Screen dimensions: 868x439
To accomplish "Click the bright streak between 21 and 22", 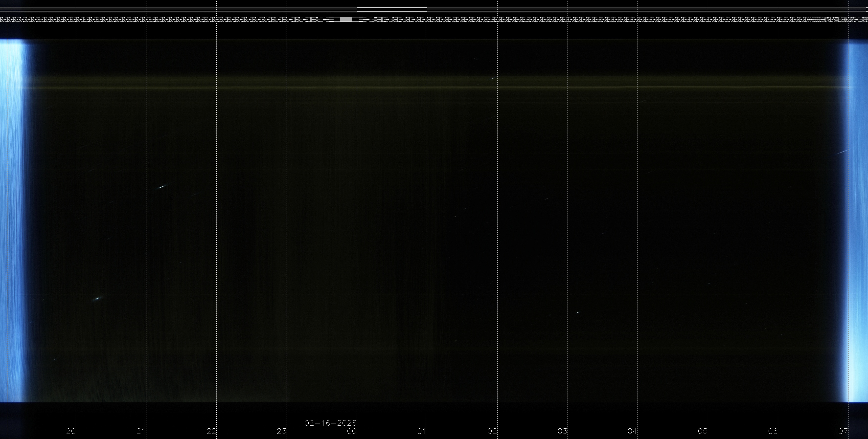I will 162,187.
